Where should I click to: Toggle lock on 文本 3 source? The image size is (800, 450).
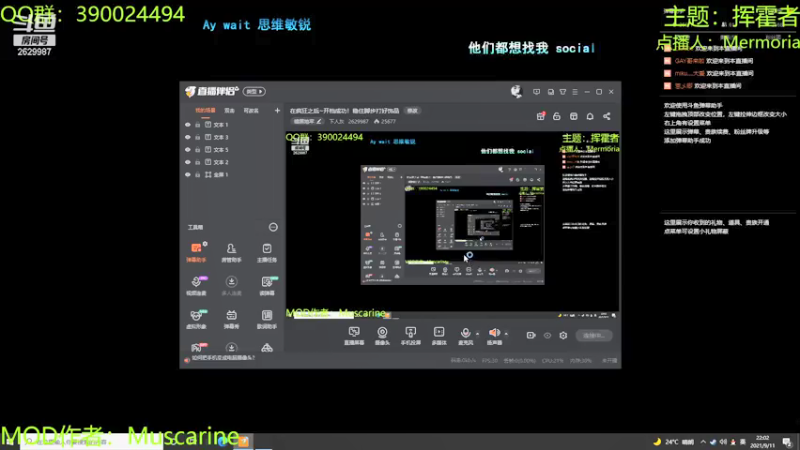(197, 137)
